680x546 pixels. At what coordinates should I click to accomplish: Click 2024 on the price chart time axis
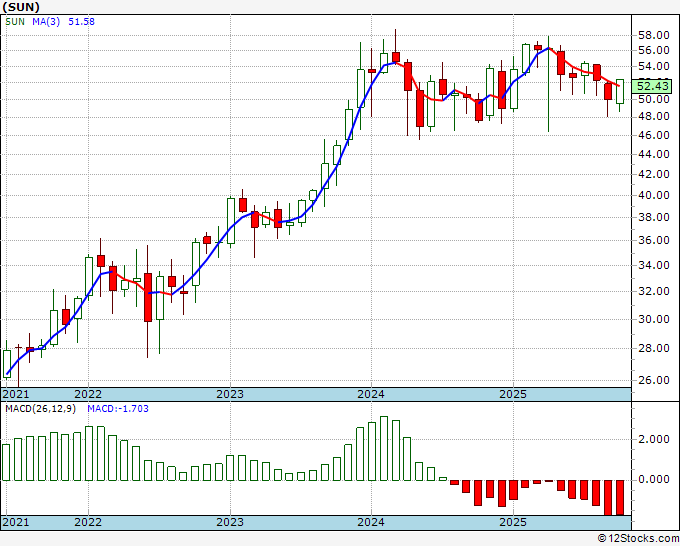point(371,394)
